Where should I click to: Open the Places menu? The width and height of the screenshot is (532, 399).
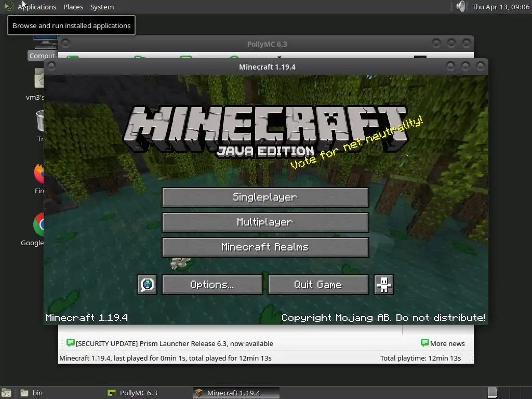pyautogui.click(x=73, y=7)
